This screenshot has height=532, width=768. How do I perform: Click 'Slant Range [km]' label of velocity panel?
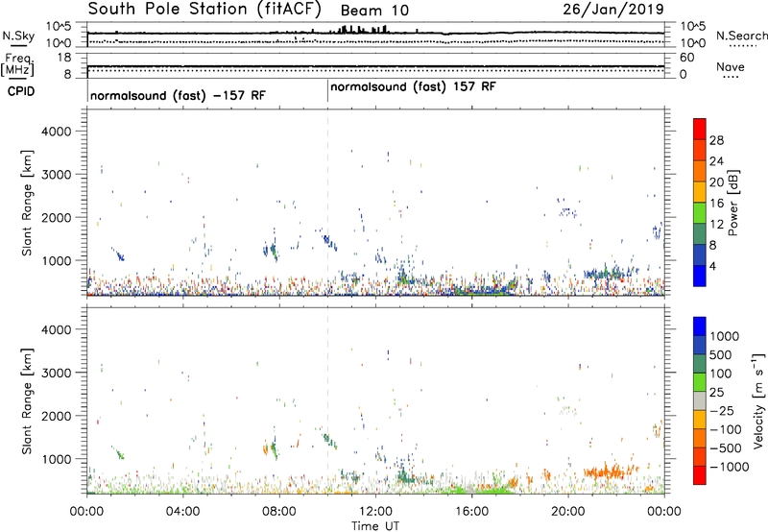click(27, 401)
